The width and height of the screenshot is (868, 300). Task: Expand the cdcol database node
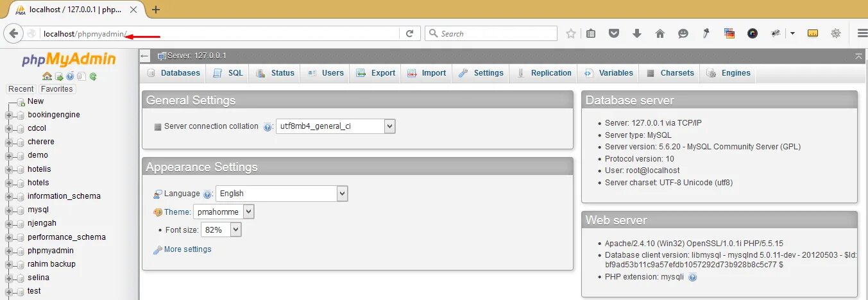coord(9,128)
